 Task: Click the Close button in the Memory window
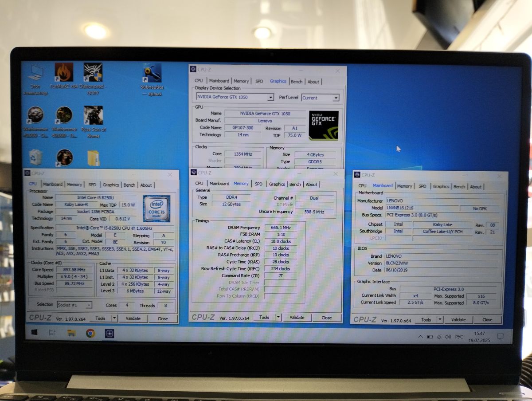(327, 318)
